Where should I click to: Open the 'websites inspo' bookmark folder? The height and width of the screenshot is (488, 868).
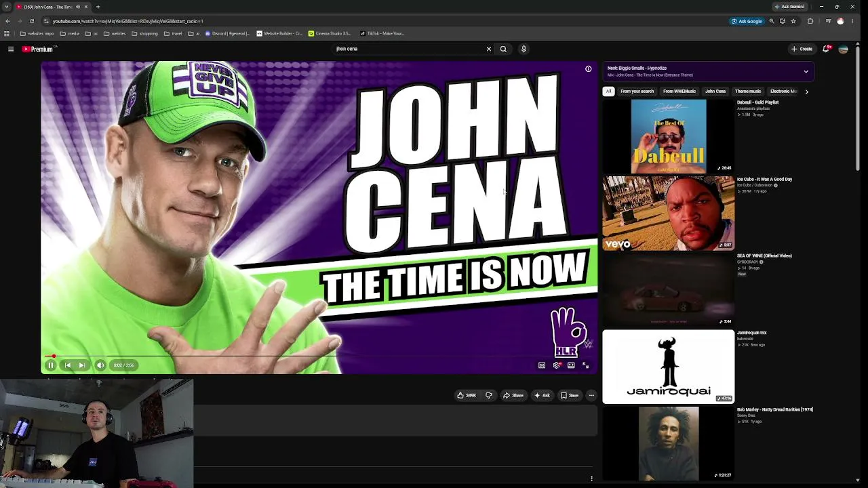tap(37, 33)
